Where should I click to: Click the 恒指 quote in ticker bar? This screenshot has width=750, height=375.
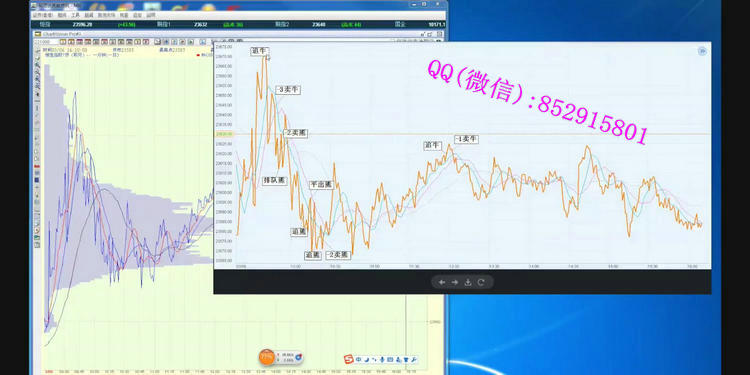(45, 24)
